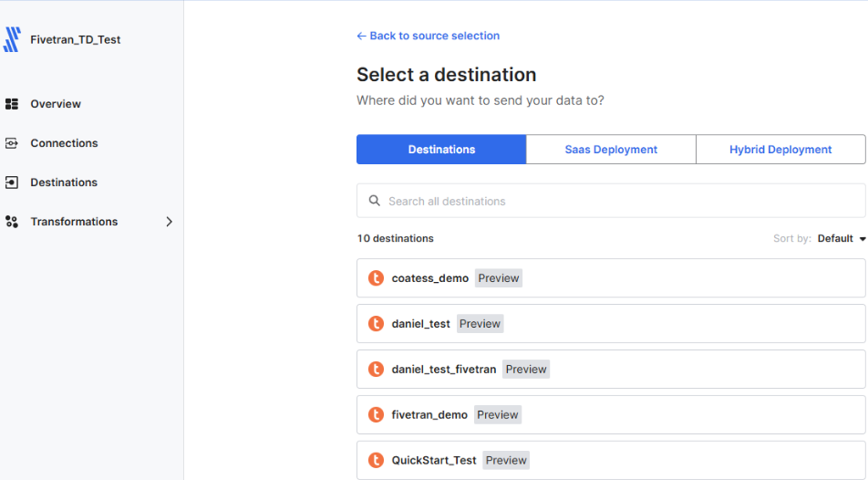Select the Connections sidebar icon
This screenshot has width=868, height=480.
pos(12,143)
